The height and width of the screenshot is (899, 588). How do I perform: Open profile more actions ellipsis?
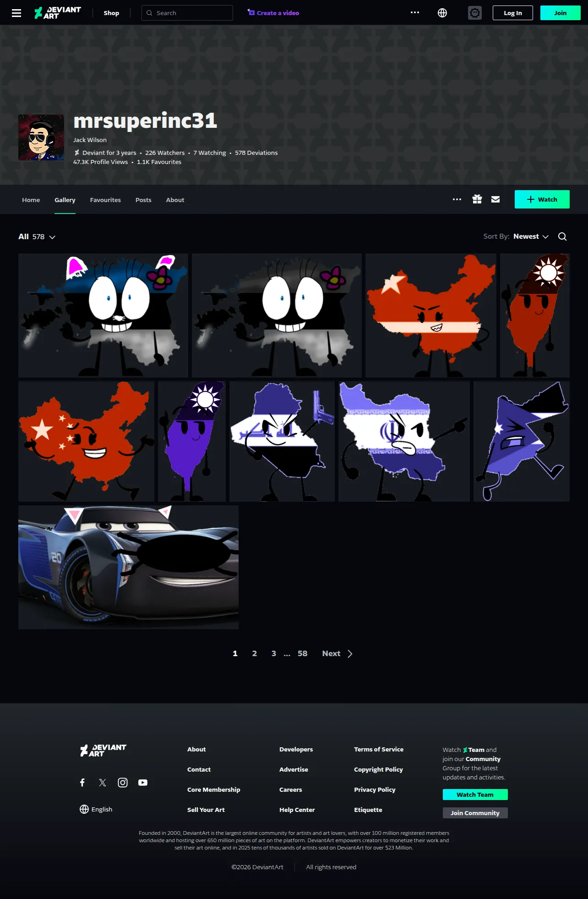tap(457, 199)
